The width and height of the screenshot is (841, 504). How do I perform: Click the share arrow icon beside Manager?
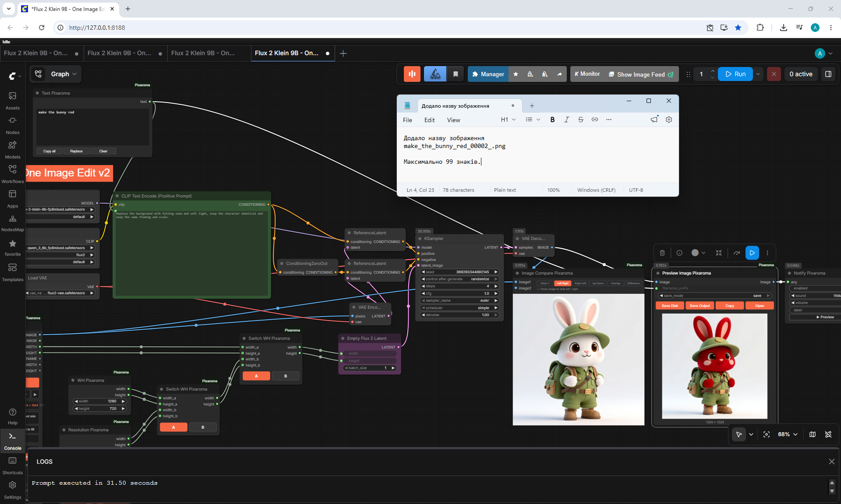559,74
